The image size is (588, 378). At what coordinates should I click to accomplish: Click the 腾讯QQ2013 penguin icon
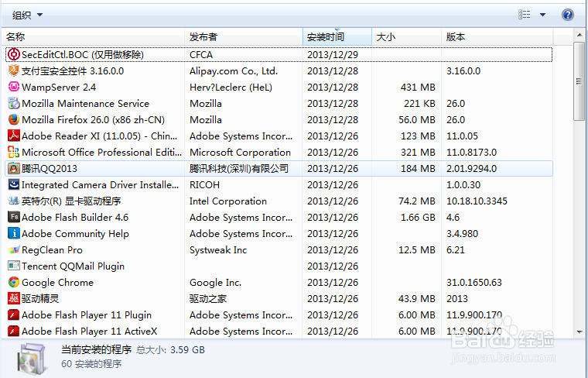point(14,169)
